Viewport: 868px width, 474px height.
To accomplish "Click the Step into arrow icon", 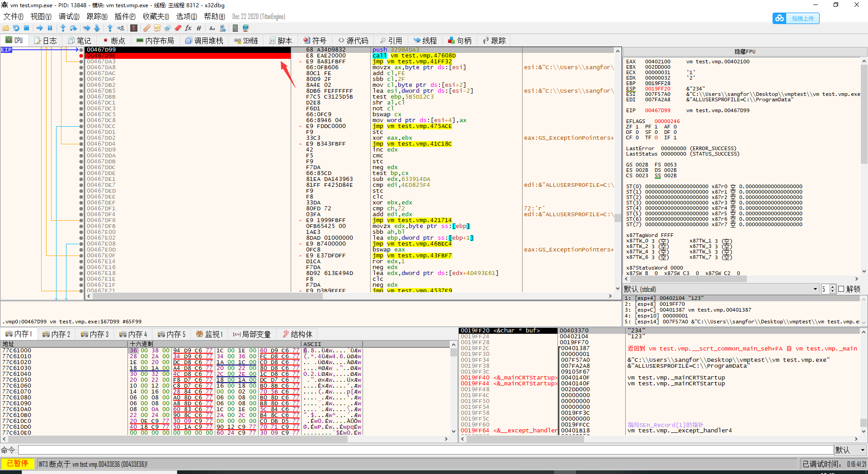I will point(63,28).
